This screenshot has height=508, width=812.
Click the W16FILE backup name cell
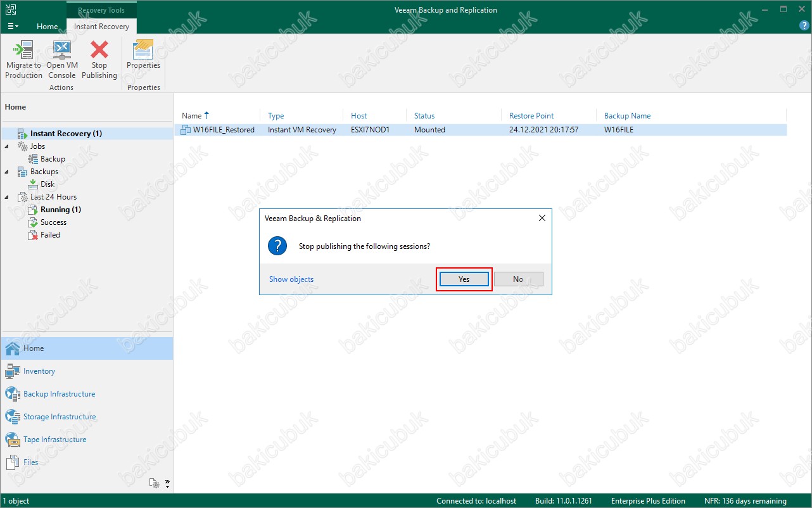(619, 130)
